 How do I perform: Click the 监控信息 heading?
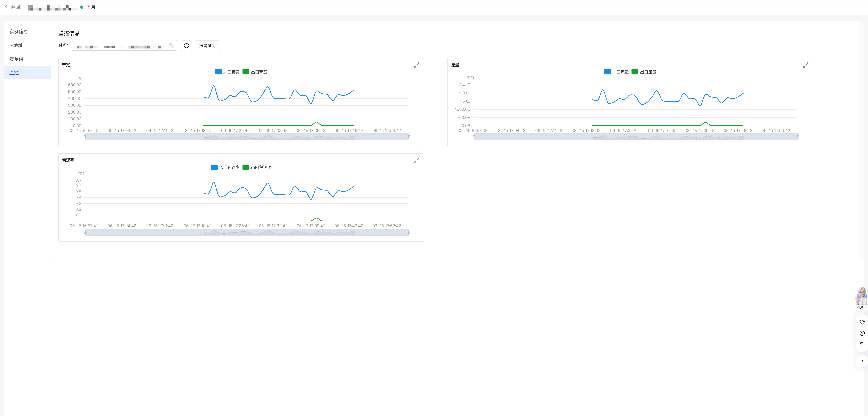[69, 33]
